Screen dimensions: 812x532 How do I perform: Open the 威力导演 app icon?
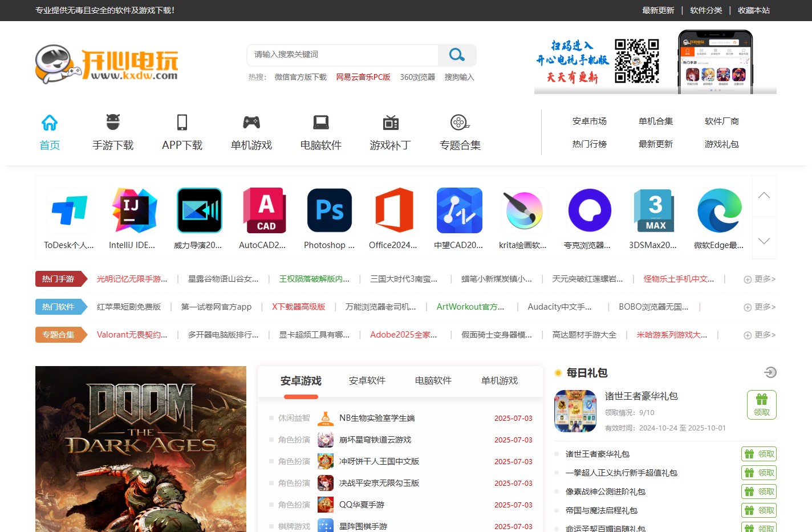coord(199,210)
